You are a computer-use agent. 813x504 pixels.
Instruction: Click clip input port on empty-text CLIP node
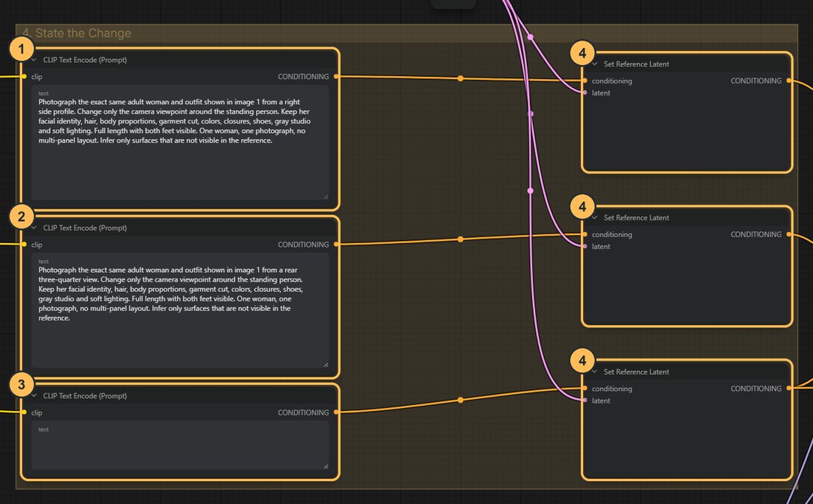[x=24, y=412]
